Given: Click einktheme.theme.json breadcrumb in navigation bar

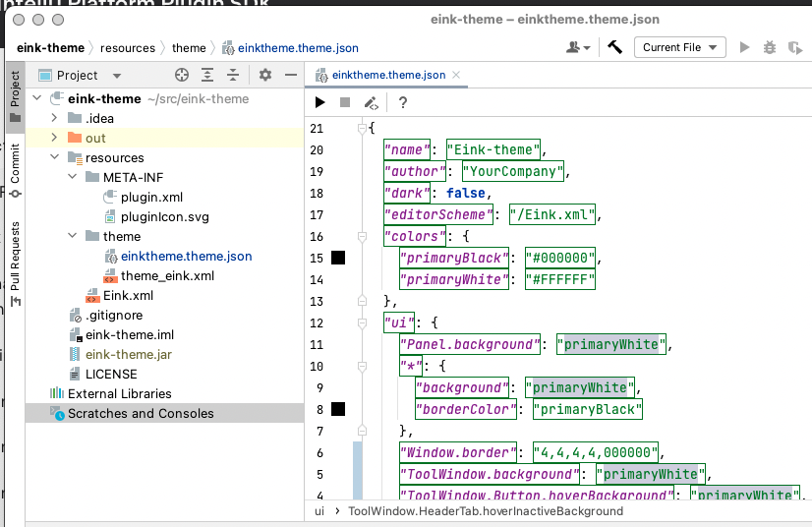Looking at the screenshot, I should [x=291, y=47].
